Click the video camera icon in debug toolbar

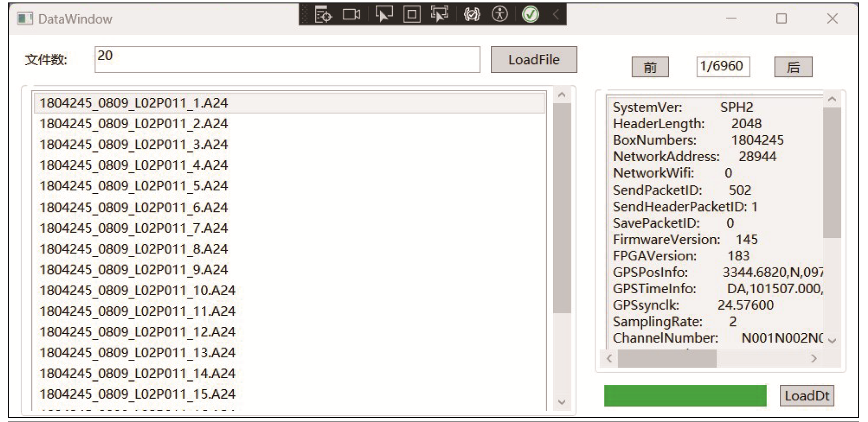pos(351,15)
